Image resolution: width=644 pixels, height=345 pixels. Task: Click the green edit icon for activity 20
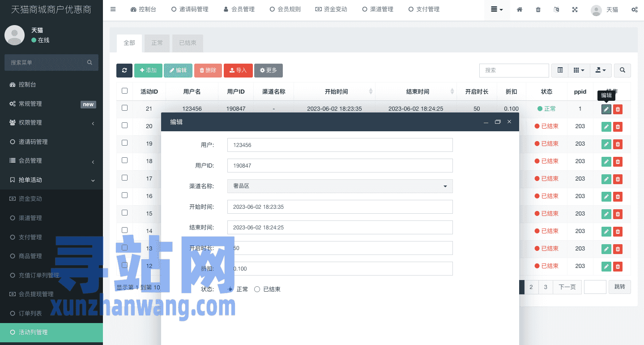pyautogui.click(x=606, y=127)
